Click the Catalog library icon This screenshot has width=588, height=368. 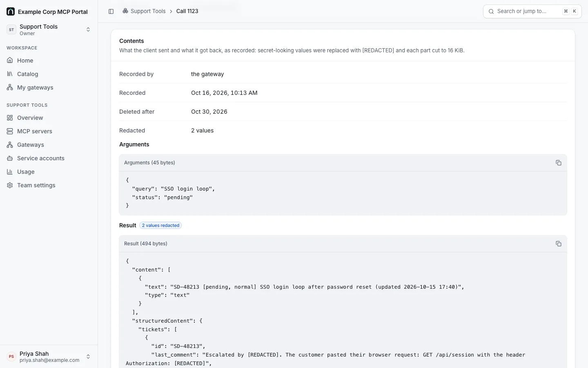10,74
